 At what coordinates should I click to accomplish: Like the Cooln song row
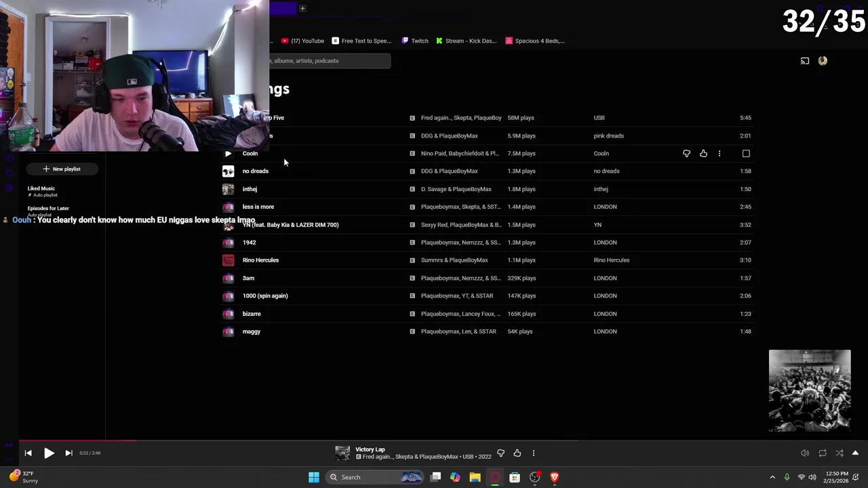[x=703, y=154]
